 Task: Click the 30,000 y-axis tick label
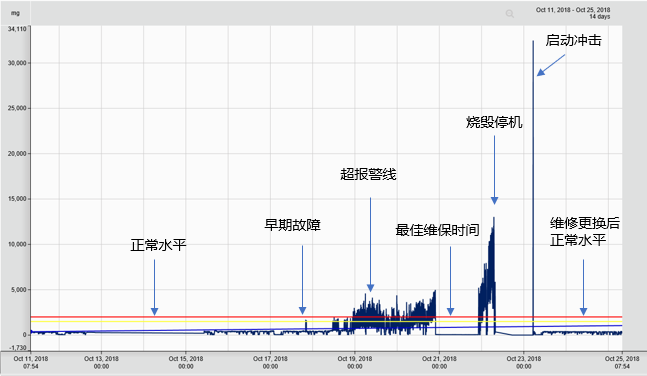[17, 63]
